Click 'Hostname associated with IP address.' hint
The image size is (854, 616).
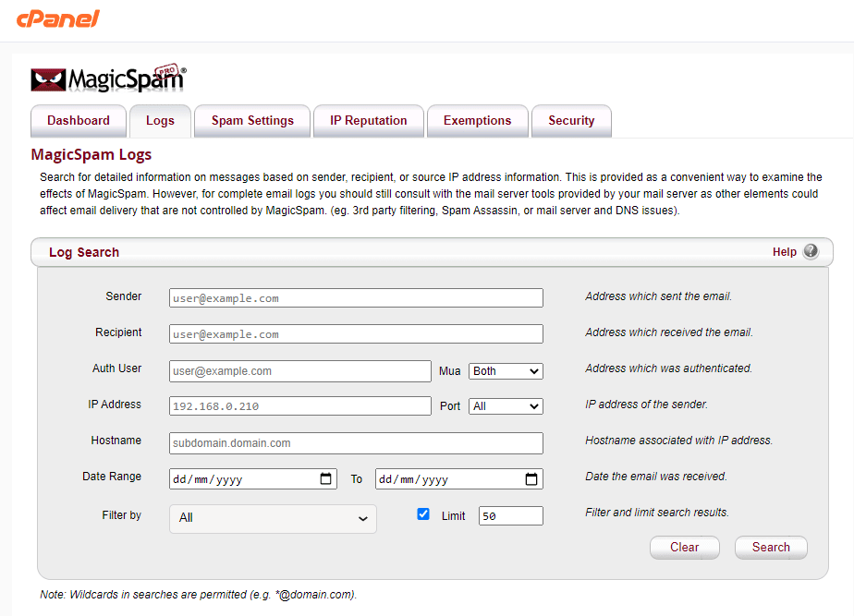tap(678, 441)
